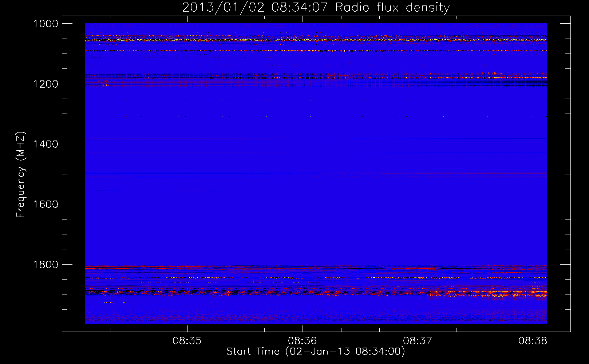Click the 'Start Time (02-Jan-13 08:34:00)' axis title
Image resolution: width=589 pixels, height=364 pixels.
316,352
